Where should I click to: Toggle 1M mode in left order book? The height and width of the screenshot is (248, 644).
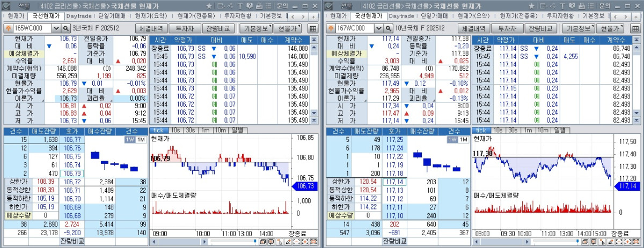(141, 140)
